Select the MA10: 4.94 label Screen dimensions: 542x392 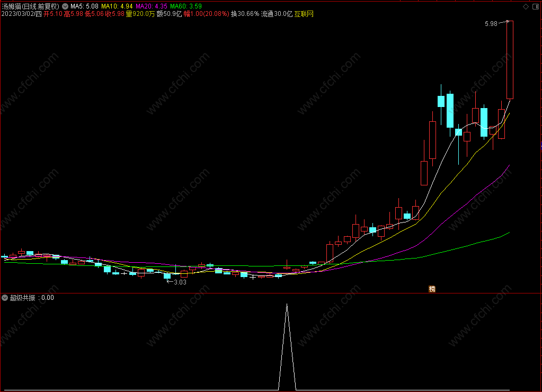point(117,6)
